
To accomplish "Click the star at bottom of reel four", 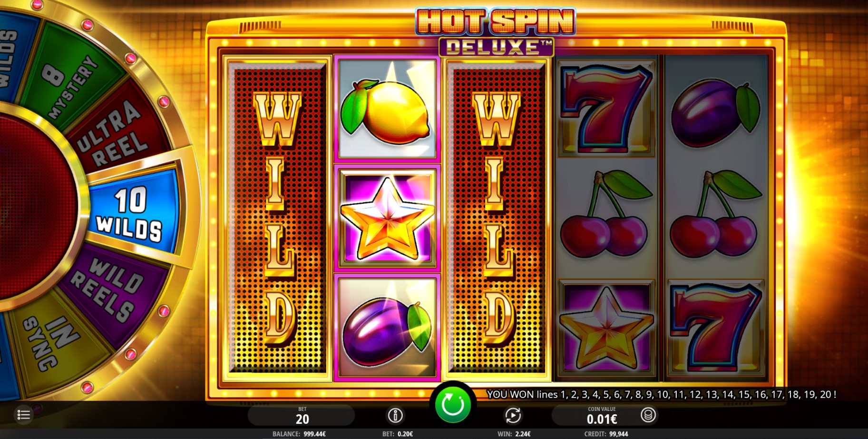I will click(605, 328).
